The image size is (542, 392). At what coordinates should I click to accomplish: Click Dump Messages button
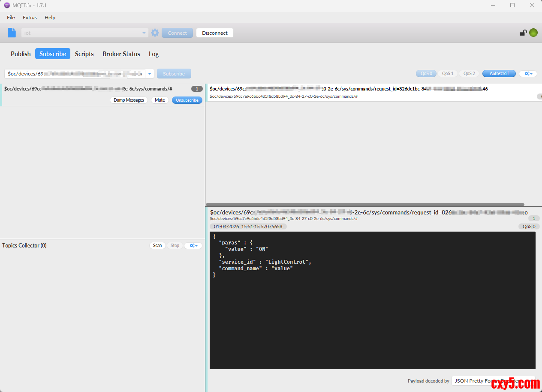click(x=129, y=100)
